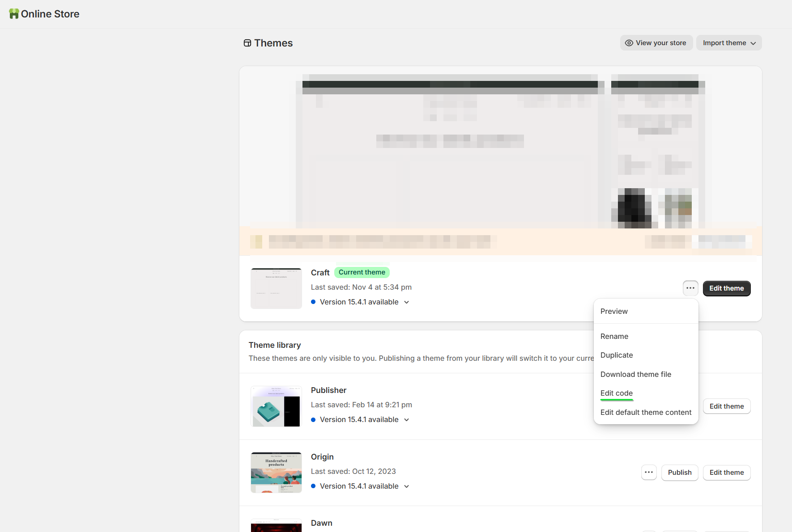The width and height of the screenshot is (792, 532).
Task: Click Last saved: Feb 14 at 9:21 pm
Action: pyautogui.click(x=362, y=405)
